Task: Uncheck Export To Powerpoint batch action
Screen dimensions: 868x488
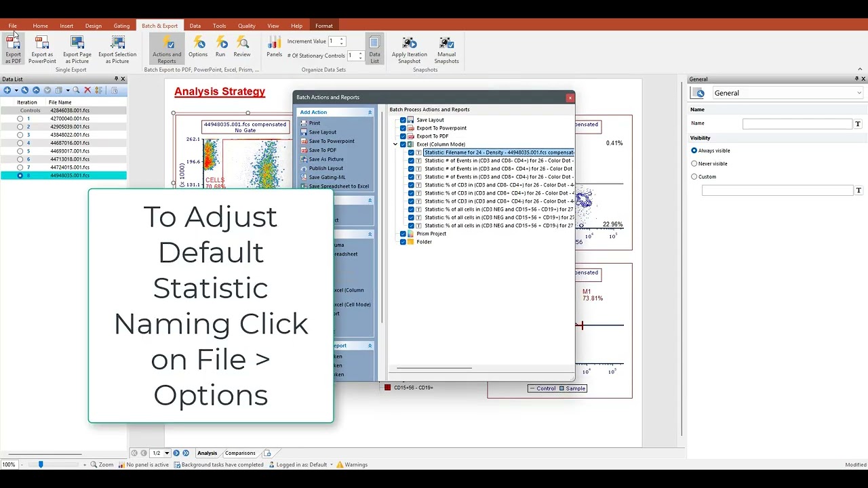Action: coord(403,128)
